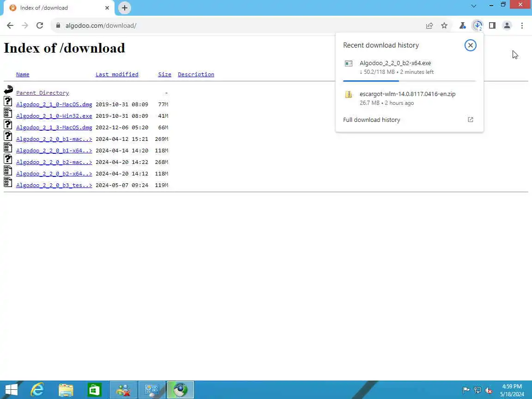Click the muted volume tray icon
The width and height of the screenshot is (532, 399).
[489, 390]
